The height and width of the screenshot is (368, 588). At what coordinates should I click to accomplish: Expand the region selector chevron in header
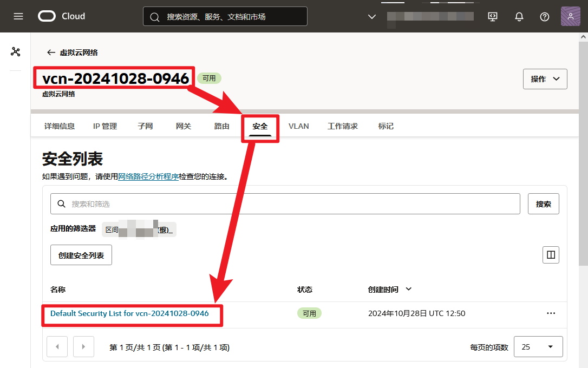(371, 16)
